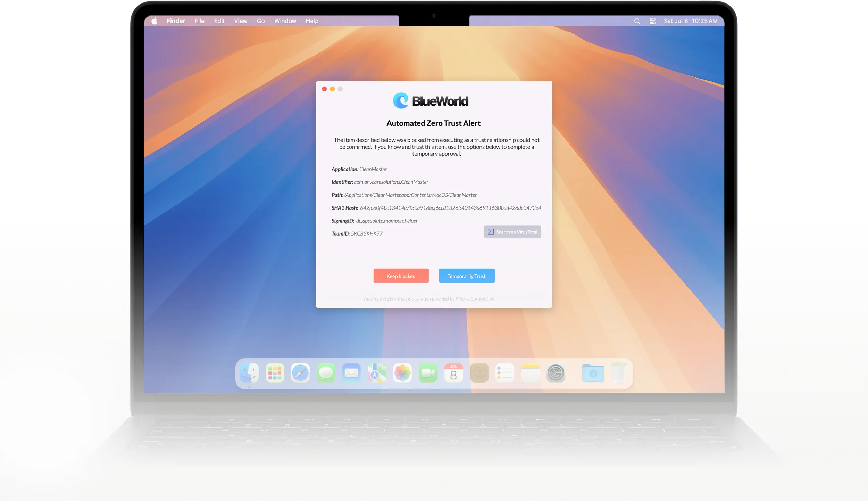
Task: Select the Application identifier text
Action: (x=391, y=182)
